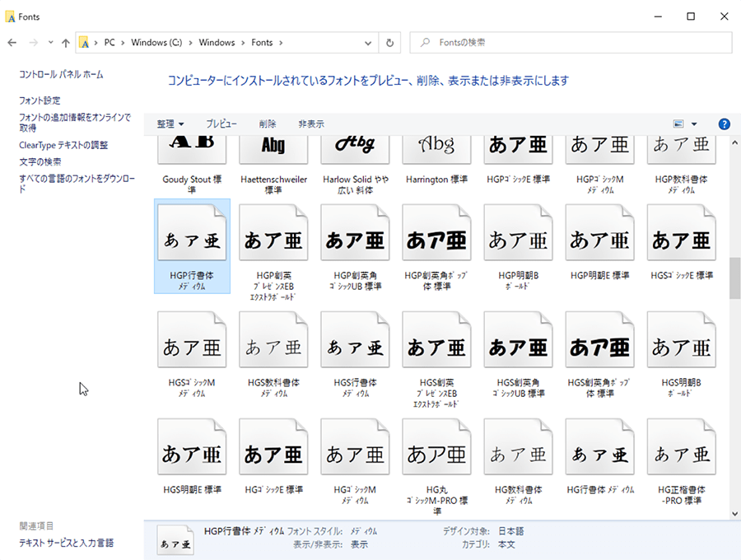
Task: Open the 整理 dropdown menu
Action: [170, 124]
